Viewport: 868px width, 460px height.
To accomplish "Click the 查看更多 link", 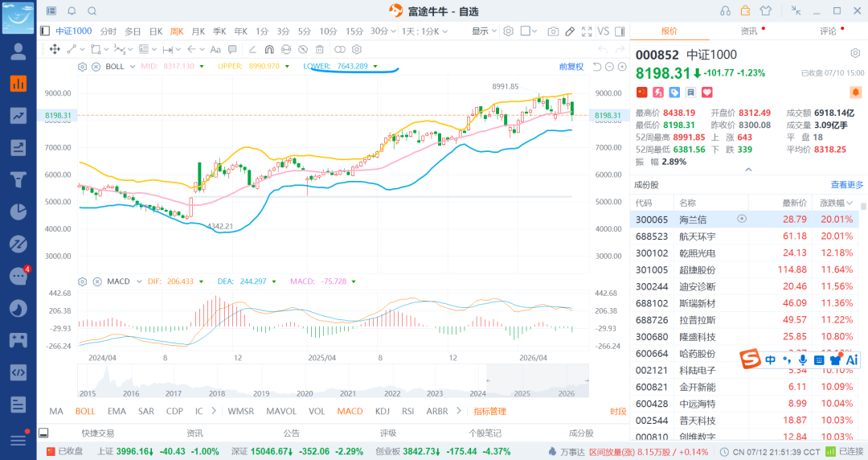I will point(846,184).
